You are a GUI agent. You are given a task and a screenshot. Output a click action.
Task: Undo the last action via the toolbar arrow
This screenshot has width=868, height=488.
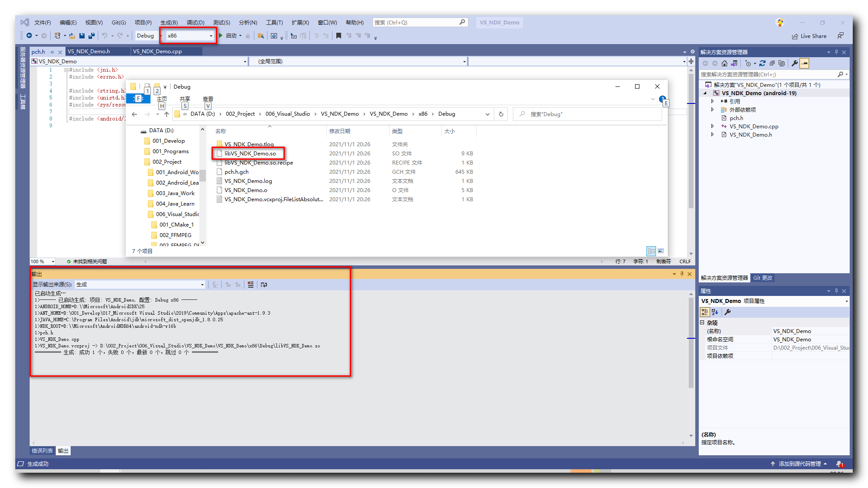click(105, 36)
